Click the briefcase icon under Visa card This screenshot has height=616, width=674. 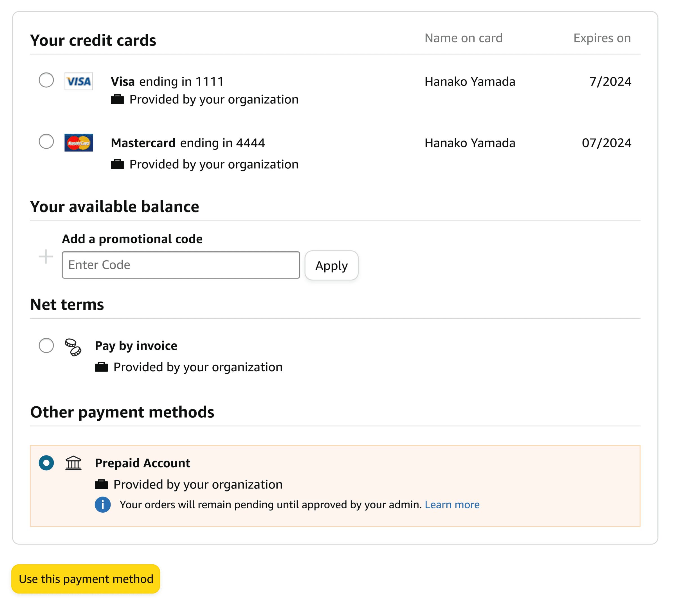pos(117,99)
